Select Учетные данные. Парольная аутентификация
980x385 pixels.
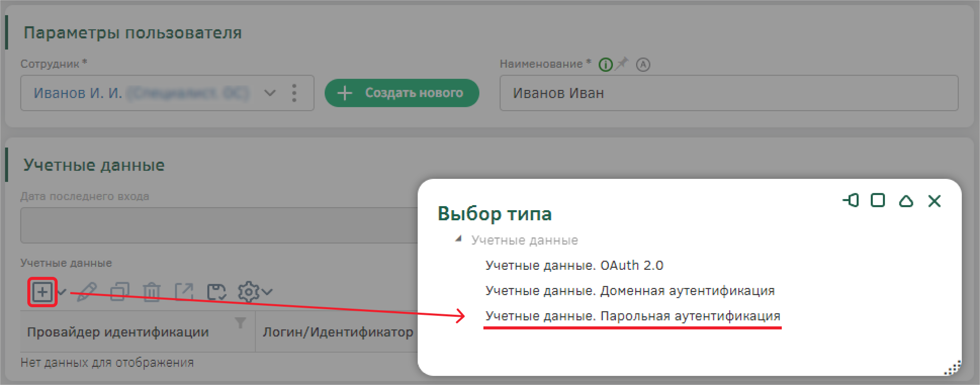633,316
